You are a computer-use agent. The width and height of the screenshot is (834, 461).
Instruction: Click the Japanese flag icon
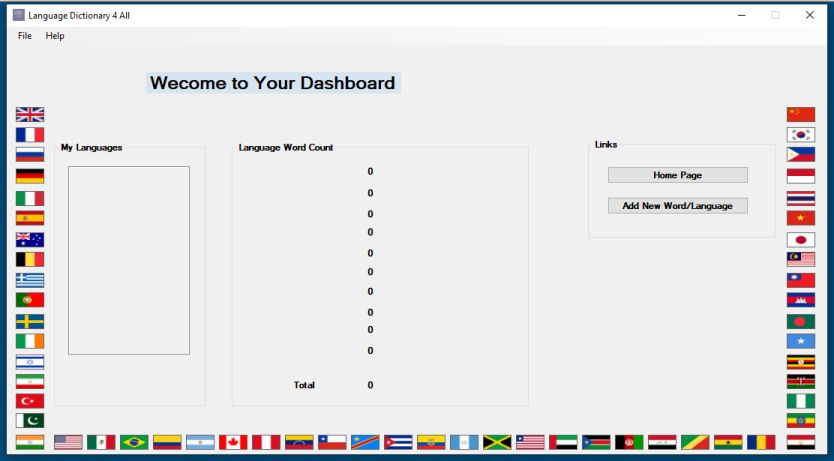pos(800,240)
